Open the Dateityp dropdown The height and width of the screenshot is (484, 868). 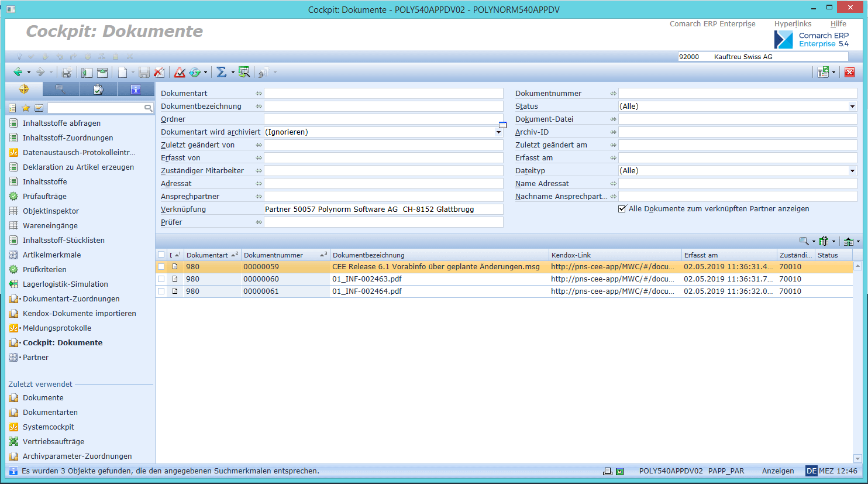pyautogui.click(x=852, y=171)
